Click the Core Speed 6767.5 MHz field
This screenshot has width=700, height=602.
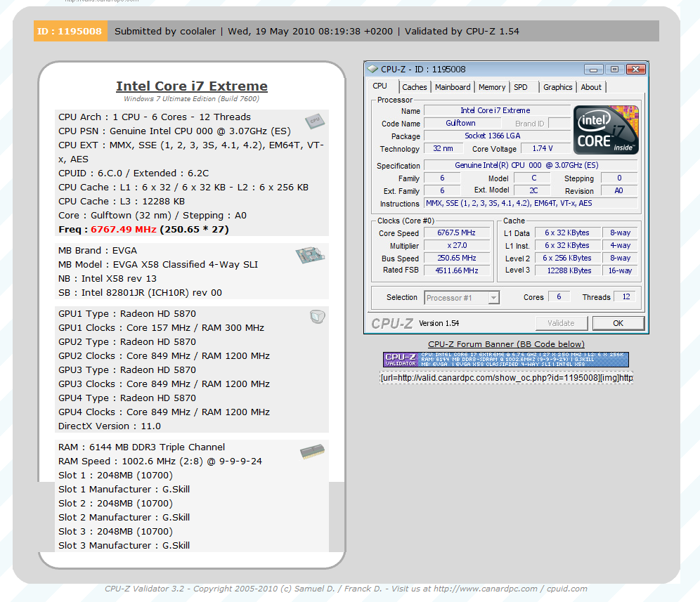(456, 233)
